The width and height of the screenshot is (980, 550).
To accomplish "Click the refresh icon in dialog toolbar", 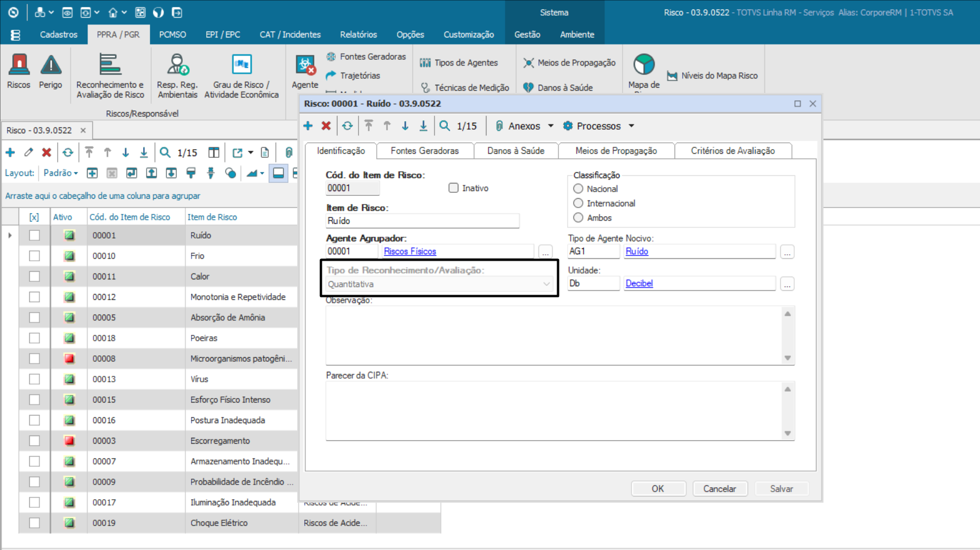I will click(x=347, y=126).
